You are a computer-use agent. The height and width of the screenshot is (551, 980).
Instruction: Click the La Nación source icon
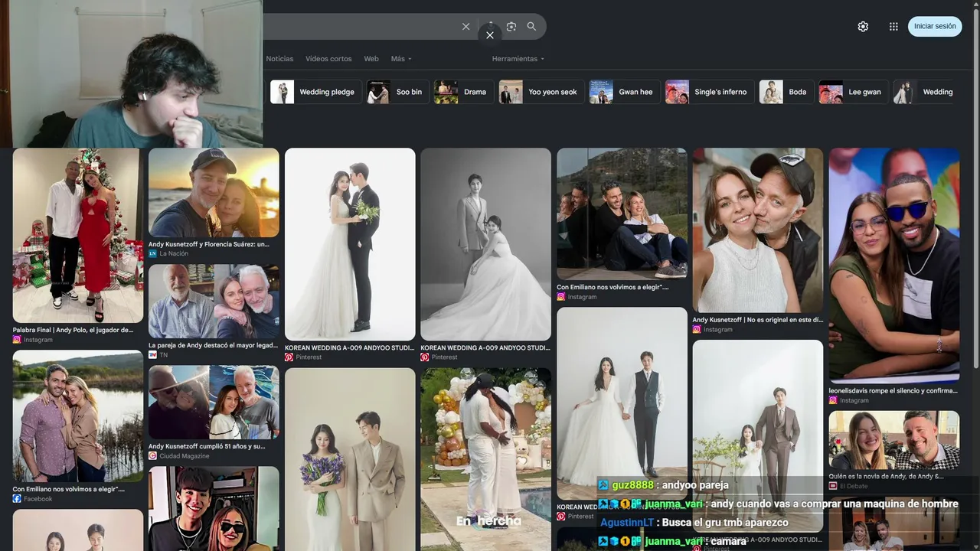pos(152,253)
